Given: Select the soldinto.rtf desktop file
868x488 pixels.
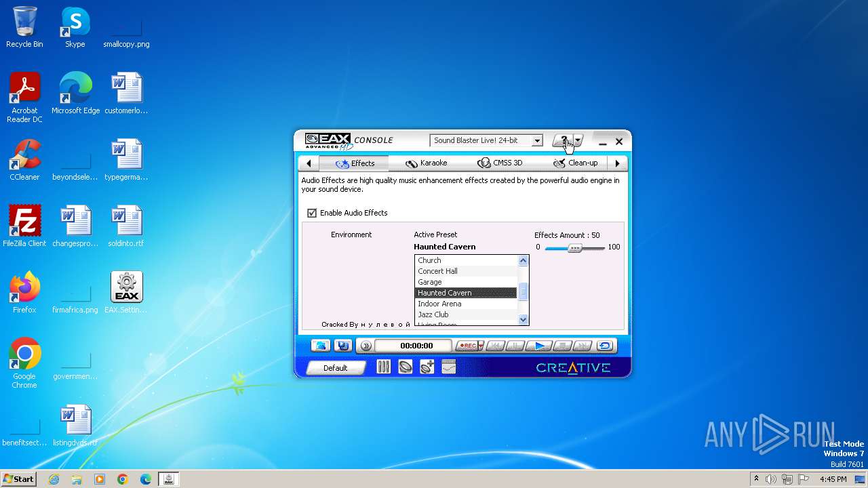Looking at the screenshot, I should tap(126, 226).
